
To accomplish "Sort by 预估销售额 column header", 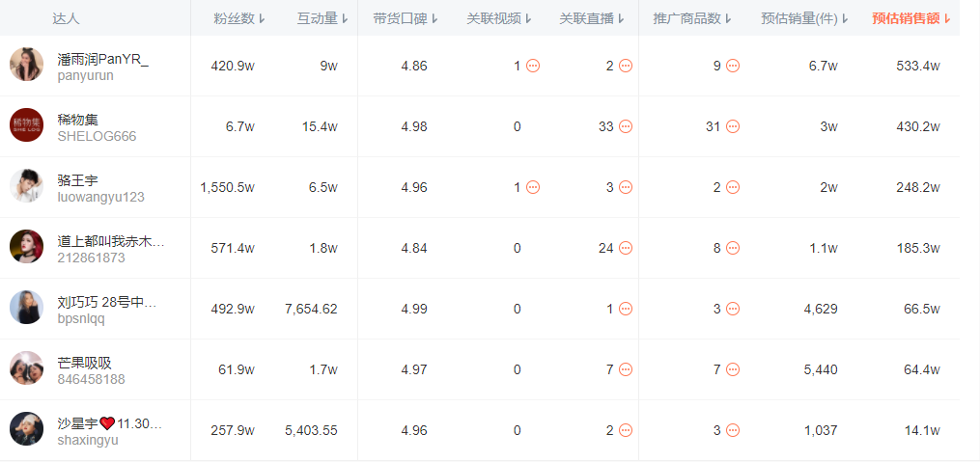I will [910, 18].
